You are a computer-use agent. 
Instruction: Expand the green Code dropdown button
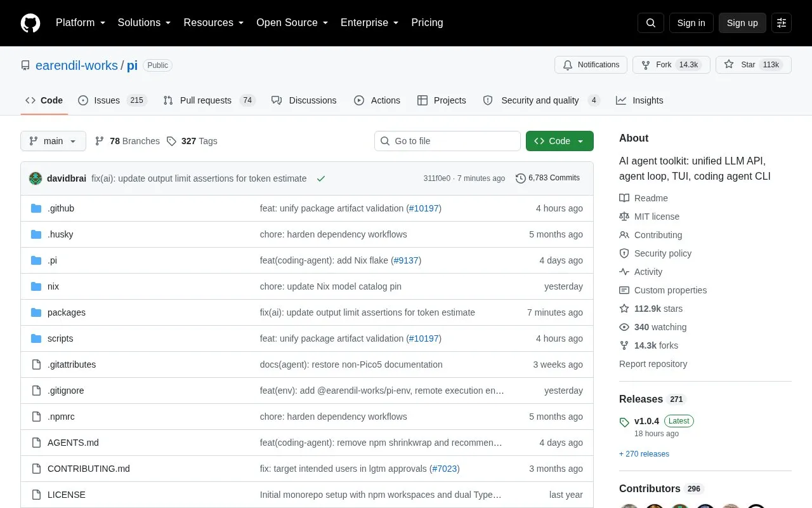point(560,141)
